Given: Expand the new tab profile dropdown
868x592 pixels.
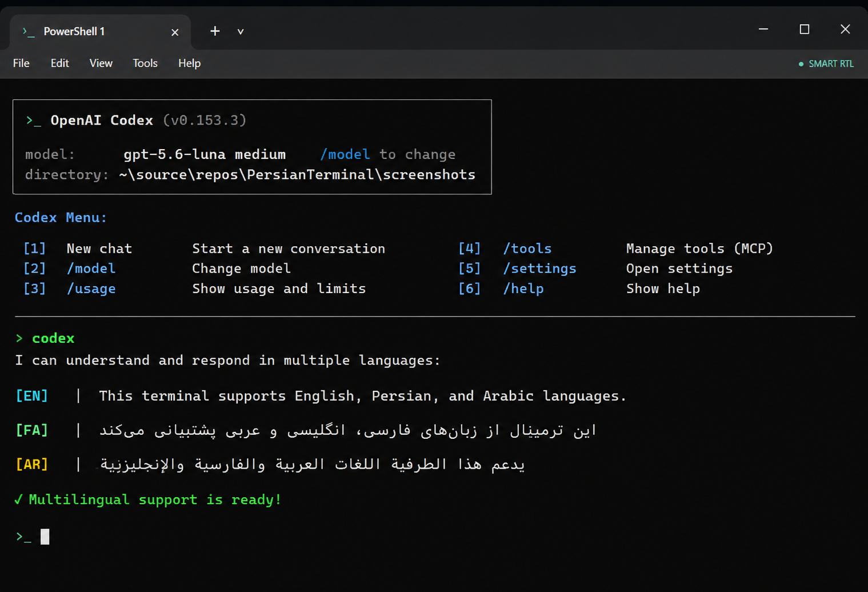Looking at the screenshot, I should [241, 32].
